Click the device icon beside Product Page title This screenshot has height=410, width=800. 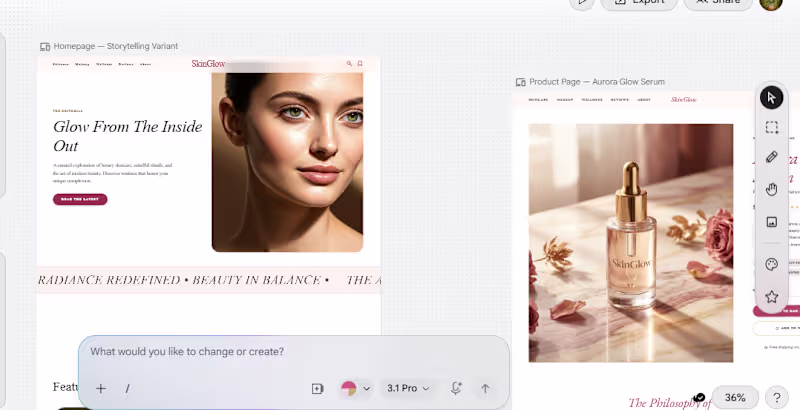520,82
